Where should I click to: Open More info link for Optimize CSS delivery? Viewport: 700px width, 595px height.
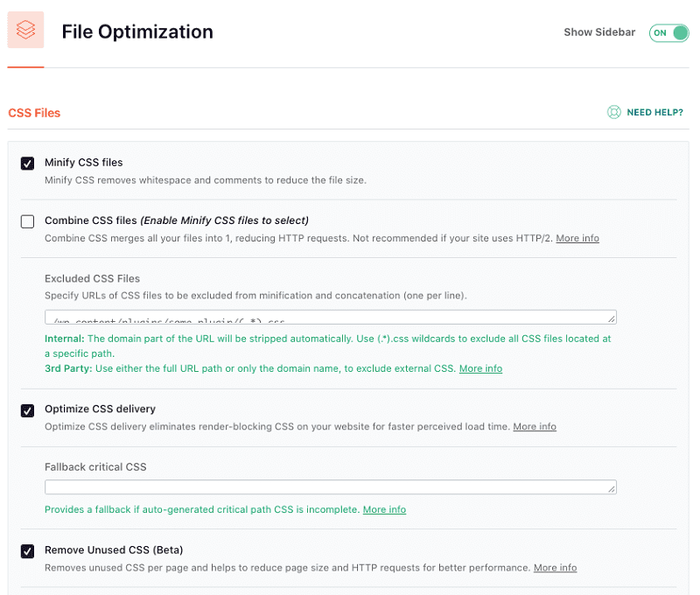pos(535,427)
